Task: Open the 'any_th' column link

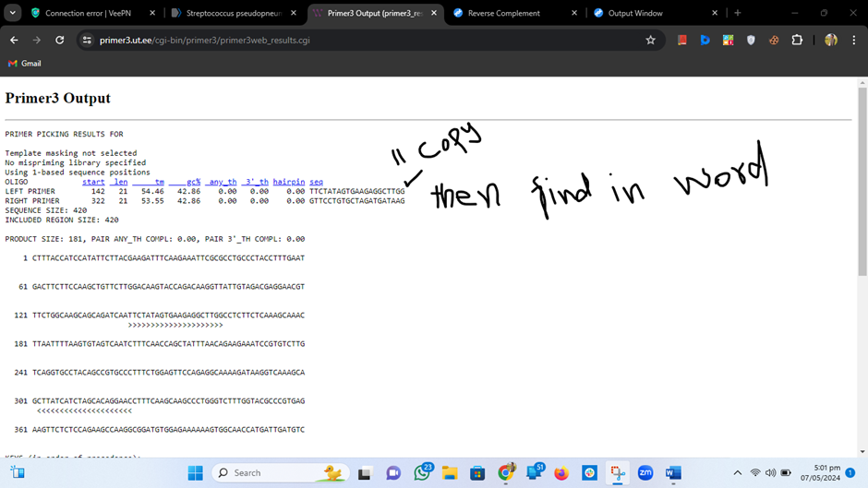Action: pos(221,182)
